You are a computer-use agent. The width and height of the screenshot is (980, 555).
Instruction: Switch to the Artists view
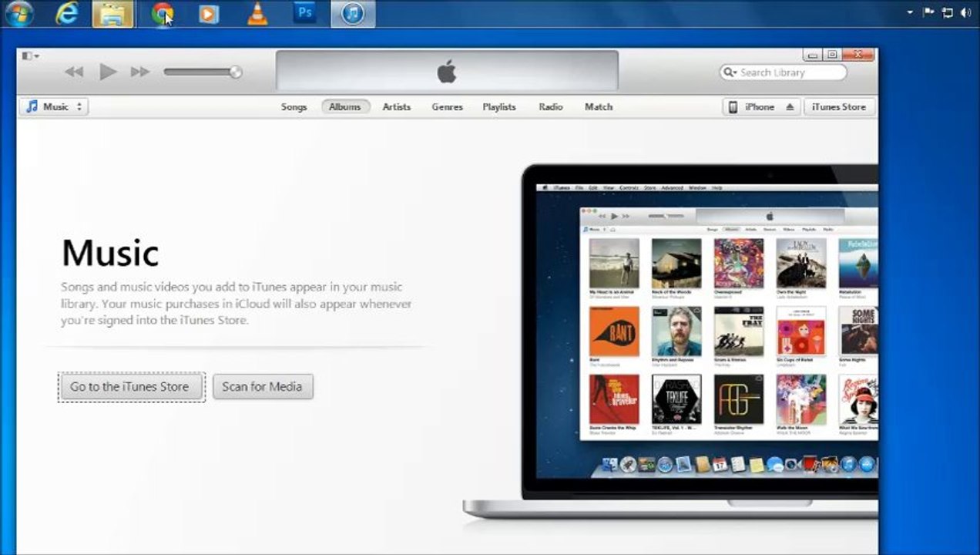397,107
